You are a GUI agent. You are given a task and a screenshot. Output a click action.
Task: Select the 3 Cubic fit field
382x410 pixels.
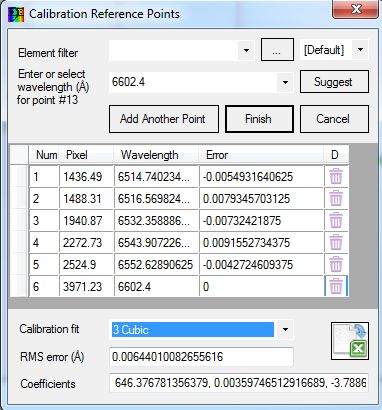(x=193, y=330)
